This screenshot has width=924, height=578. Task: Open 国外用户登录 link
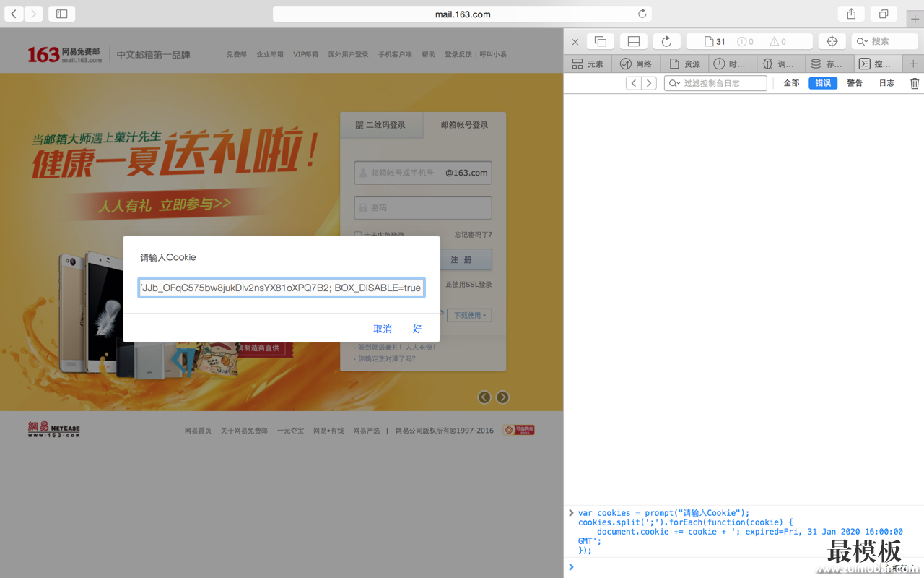348,55
